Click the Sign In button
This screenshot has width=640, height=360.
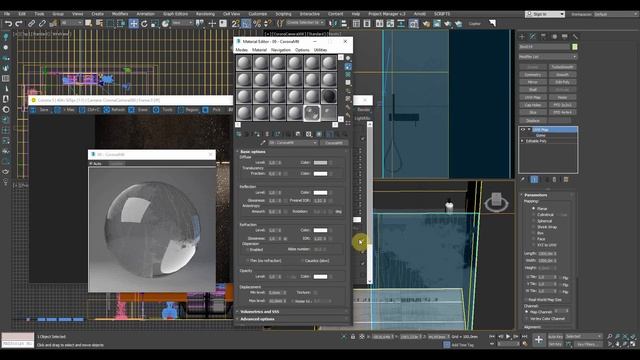(x=545, y=14)
